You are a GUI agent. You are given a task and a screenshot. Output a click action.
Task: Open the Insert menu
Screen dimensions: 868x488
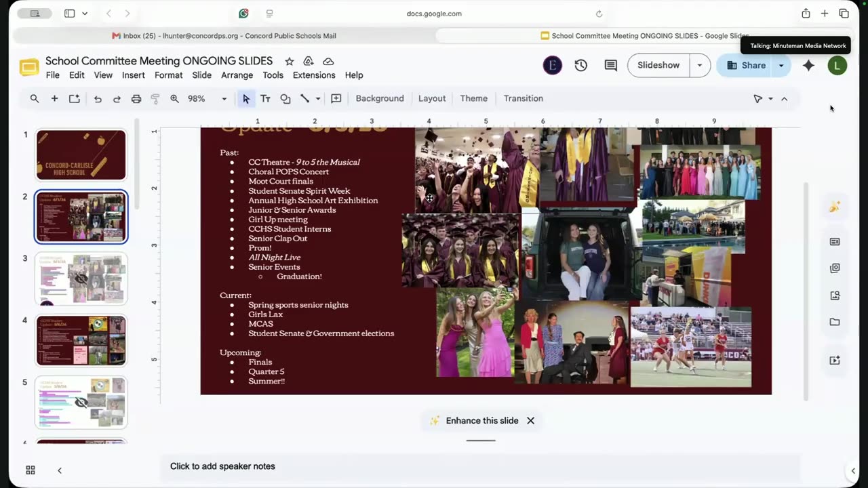[x=134, y=75]
